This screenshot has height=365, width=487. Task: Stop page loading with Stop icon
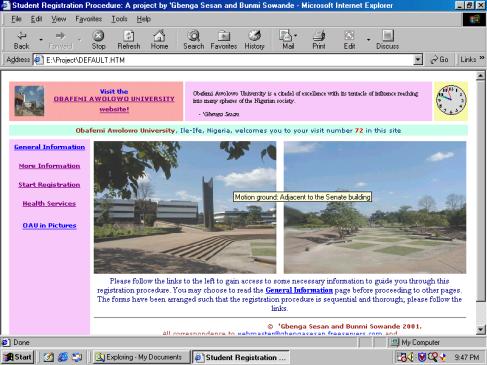pos(98,36)
